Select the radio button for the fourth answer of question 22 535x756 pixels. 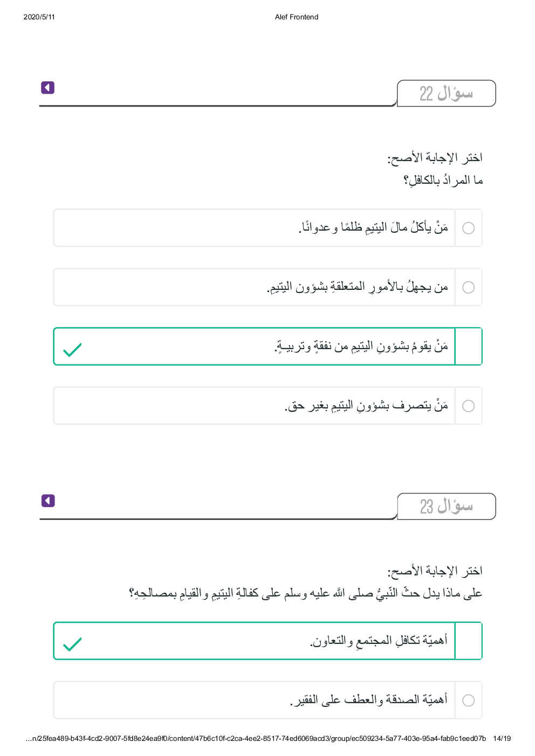click(469, 406)
